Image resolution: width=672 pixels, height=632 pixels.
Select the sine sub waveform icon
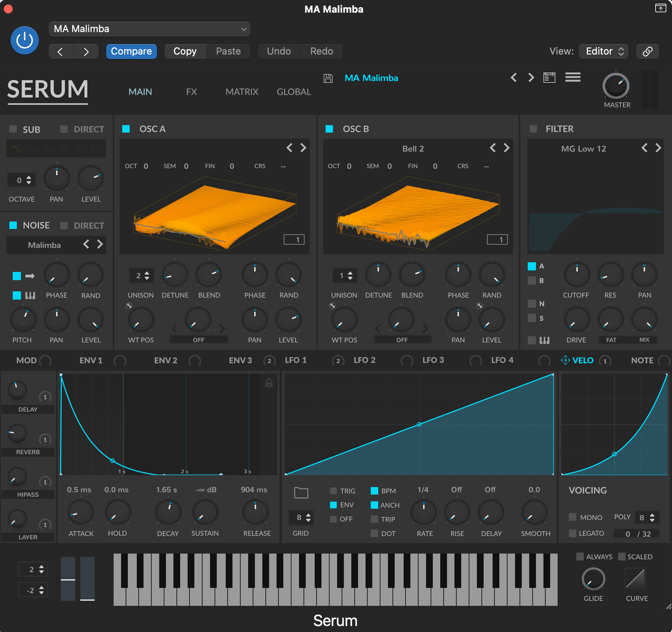pos(17,149)
